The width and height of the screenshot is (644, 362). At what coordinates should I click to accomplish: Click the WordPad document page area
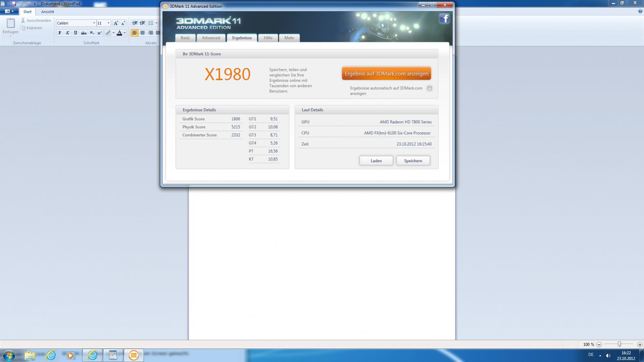coord(322,263)
